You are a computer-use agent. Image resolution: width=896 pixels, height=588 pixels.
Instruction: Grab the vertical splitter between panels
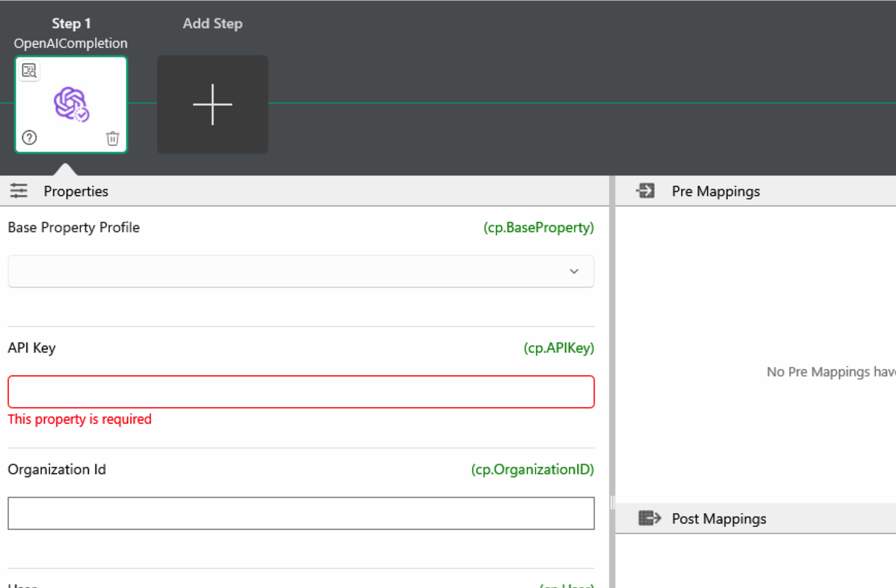(x=612, y=502)
